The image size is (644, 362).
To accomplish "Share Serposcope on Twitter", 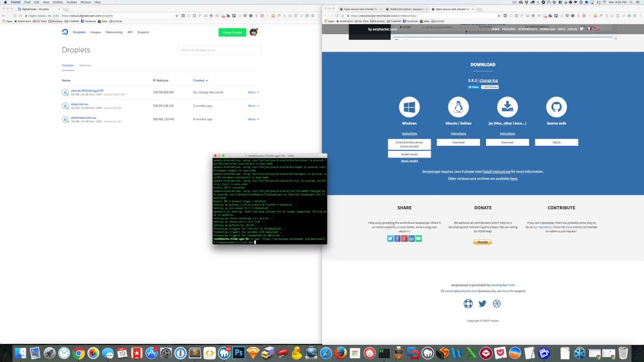I will [390, 238].
